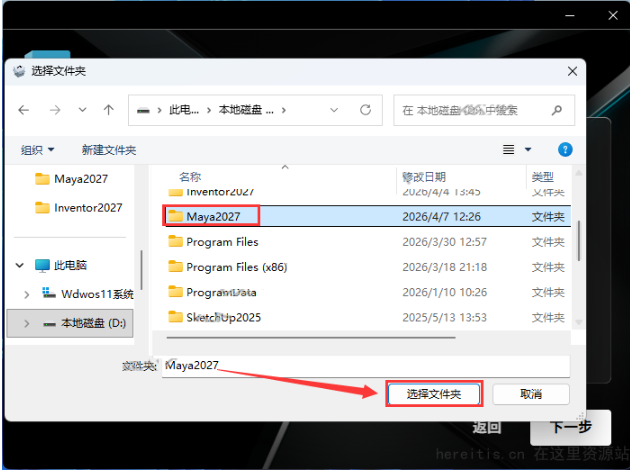
Task: Select the Maya2027 folder in file list
Action: 368,217
